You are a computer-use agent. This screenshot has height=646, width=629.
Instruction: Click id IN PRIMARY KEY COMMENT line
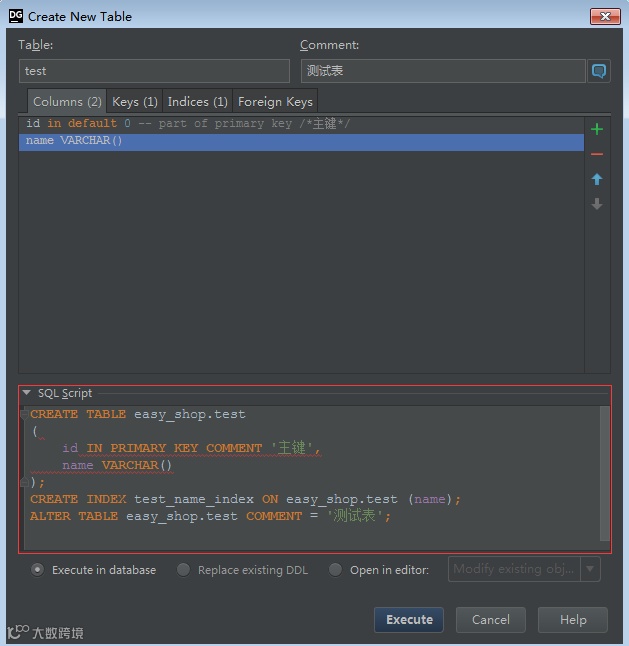coord(192,448)
